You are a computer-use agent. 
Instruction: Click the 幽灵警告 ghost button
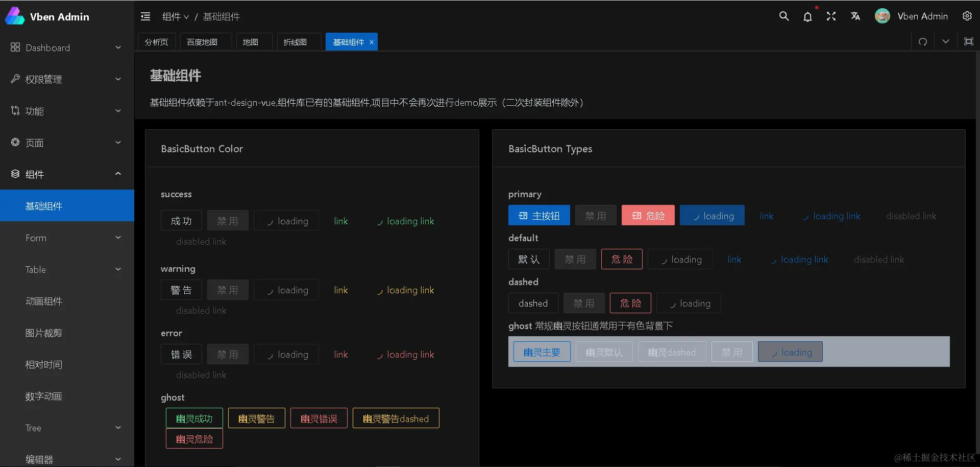pyautogui.click(x=257, y=418)
